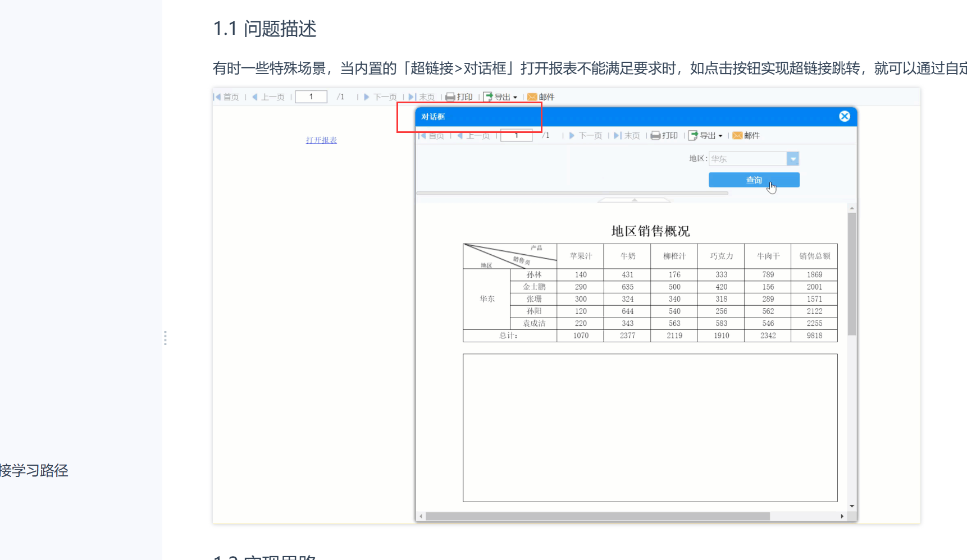The height and width of the screenshot is (560, 967).
Task: Click the cell with value 635
Action: coord(627,287)
